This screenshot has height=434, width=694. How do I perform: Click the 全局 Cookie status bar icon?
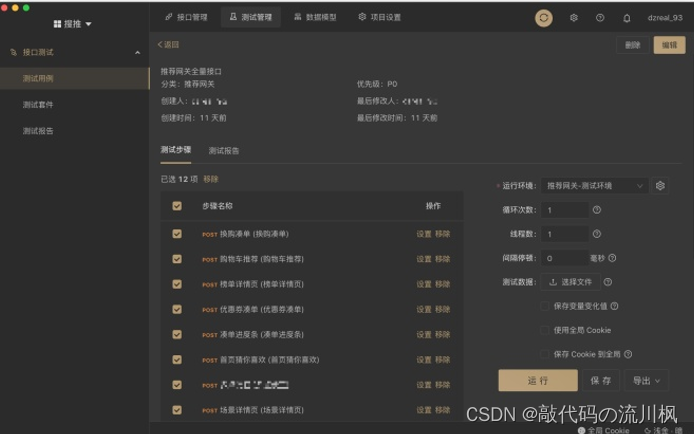click(x=581, y=430)
